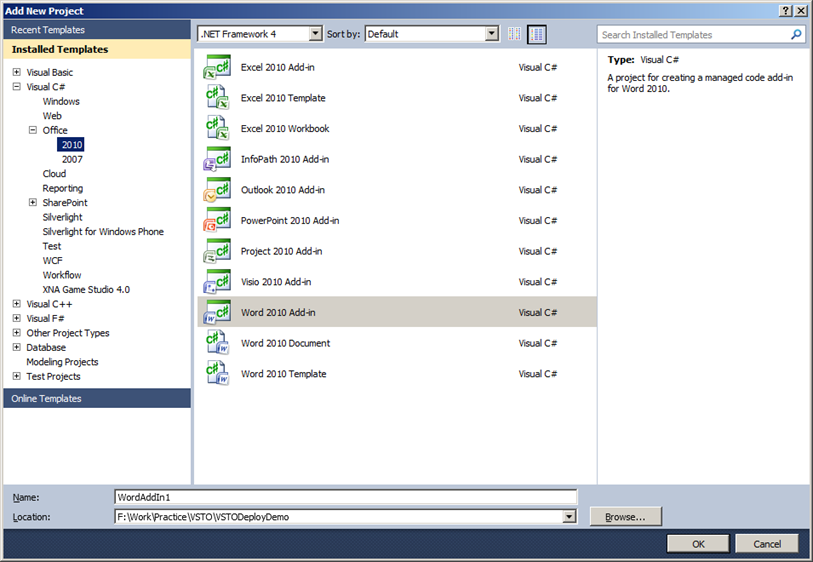Select the Visio 2010 Add-in icon

(x=217, y=282)
